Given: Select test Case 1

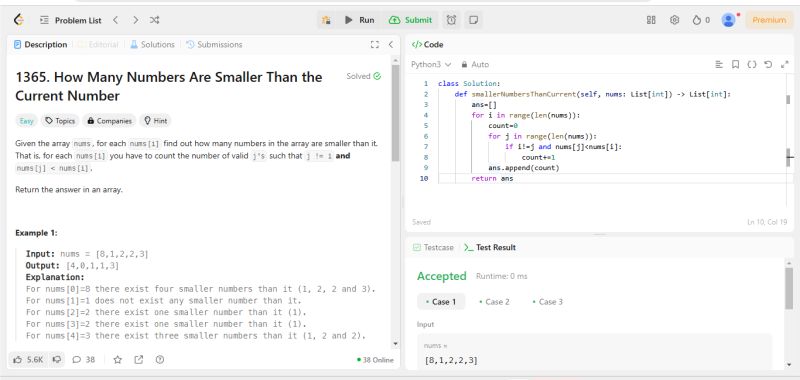Looking at the screenshot, I should point(441,302).
